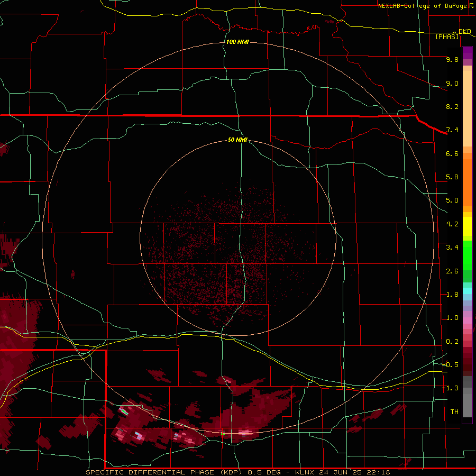Image resolution: width=476 pixels, height=476 pixels.
Task: Click the 5.8 value on the color scale
Action: point(452,177)
